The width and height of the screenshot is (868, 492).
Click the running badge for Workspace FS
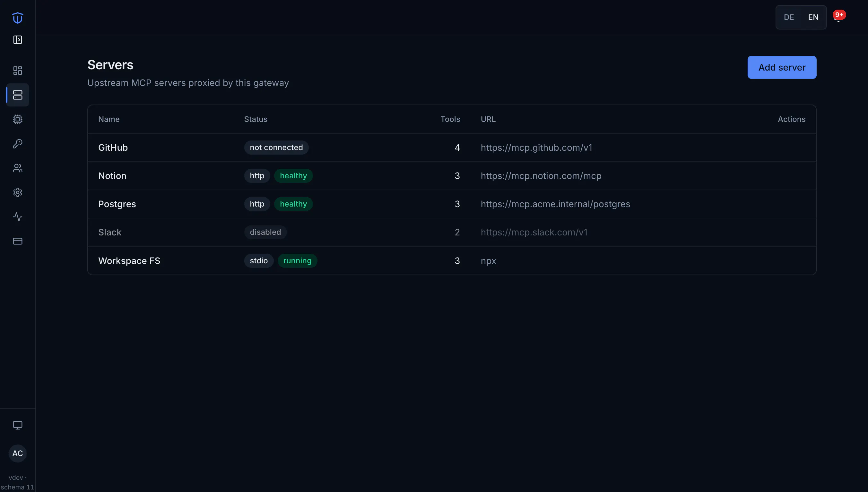point(297,260)
